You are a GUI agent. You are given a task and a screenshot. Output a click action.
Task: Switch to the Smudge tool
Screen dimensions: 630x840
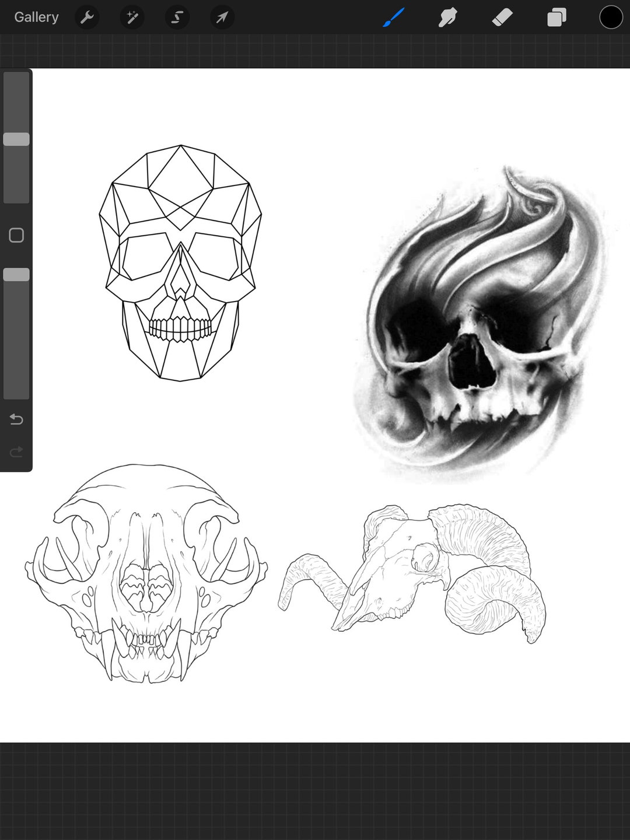(447, 17)
